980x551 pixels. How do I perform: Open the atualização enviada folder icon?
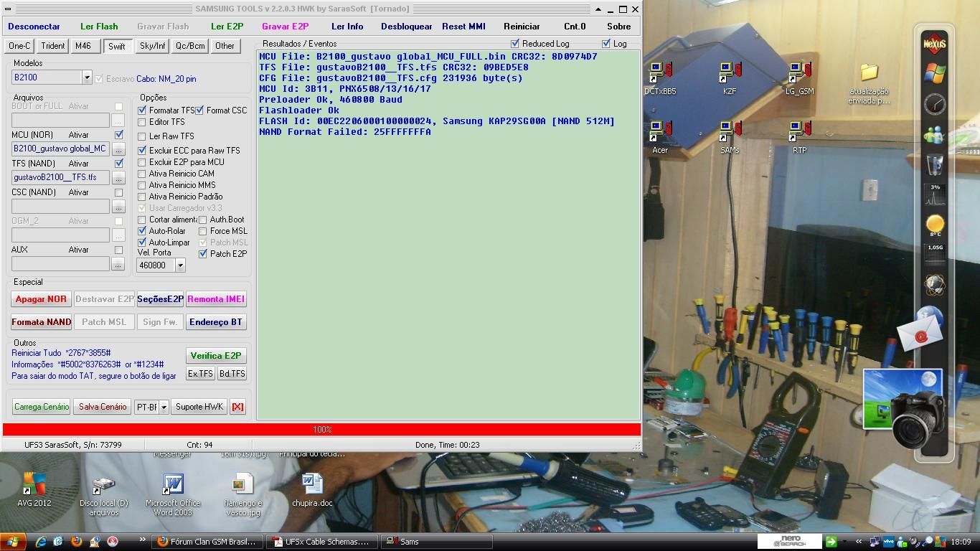point(869,83)
